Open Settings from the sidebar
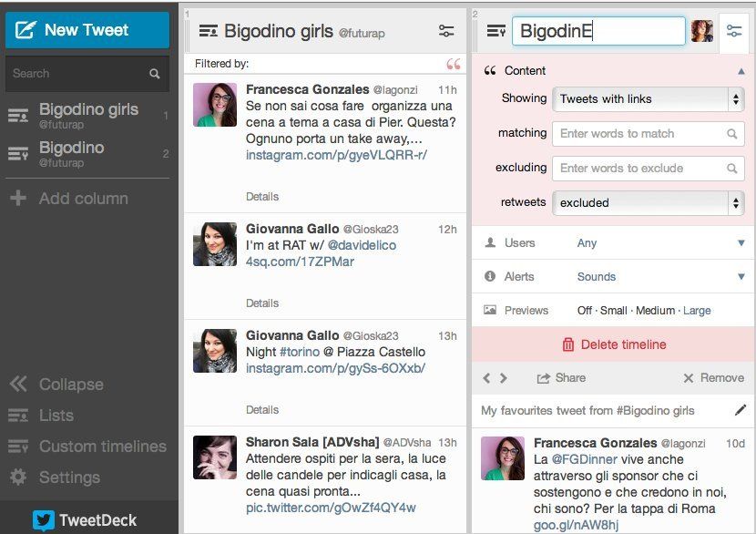Image resolution: width=756 pixels, height=534 pixels. click(x=55, y=478)
